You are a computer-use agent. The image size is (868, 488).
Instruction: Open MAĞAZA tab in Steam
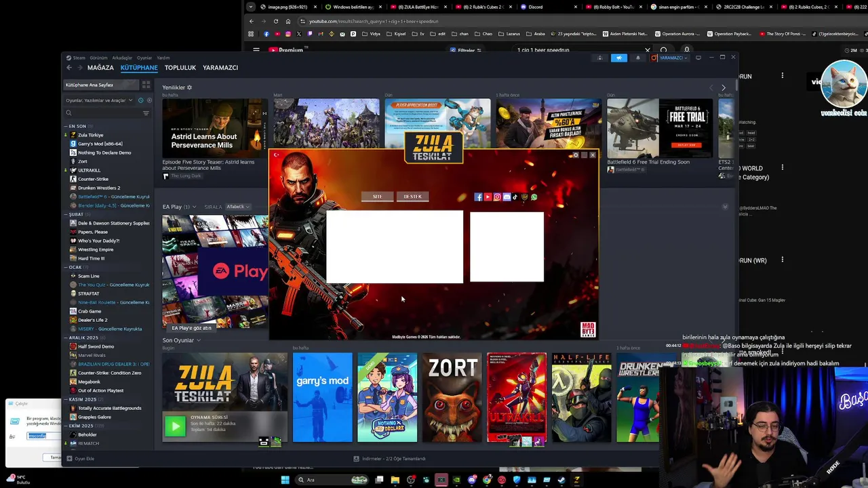pos(100,68)
